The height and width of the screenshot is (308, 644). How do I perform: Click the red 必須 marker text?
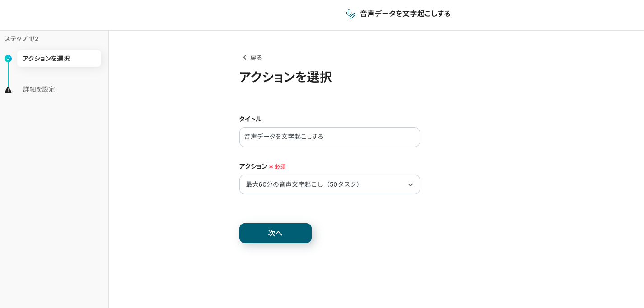click(x=280, y=167)
